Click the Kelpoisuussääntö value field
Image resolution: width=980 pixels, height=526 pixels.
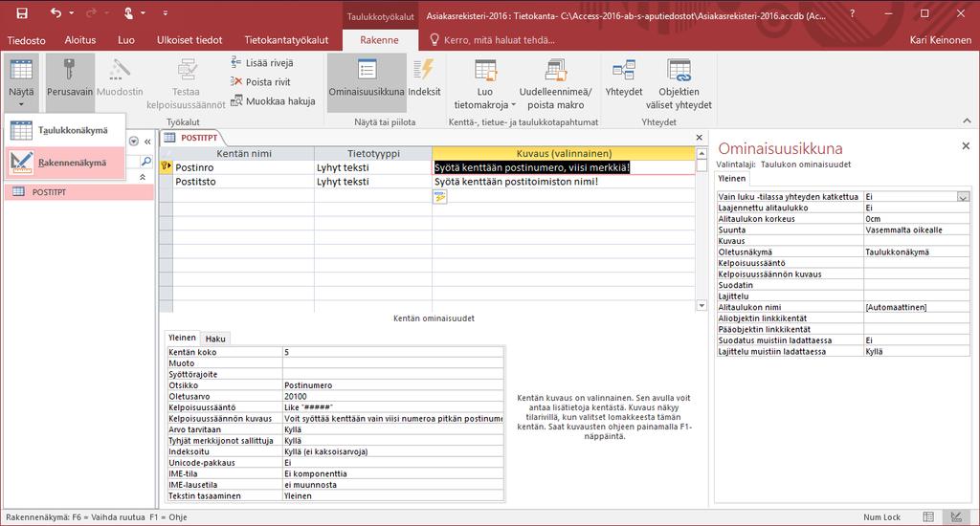point(392,407)
